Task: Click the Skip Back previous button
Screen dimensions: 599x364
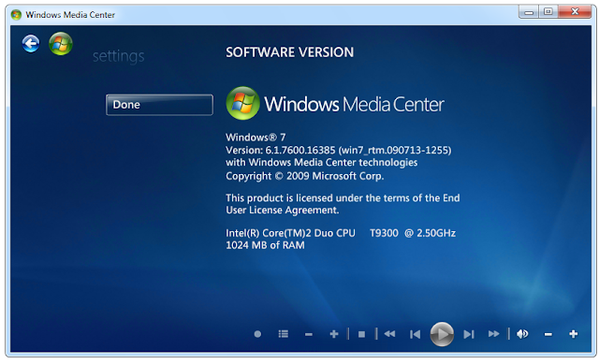Action: coord(416,335)
